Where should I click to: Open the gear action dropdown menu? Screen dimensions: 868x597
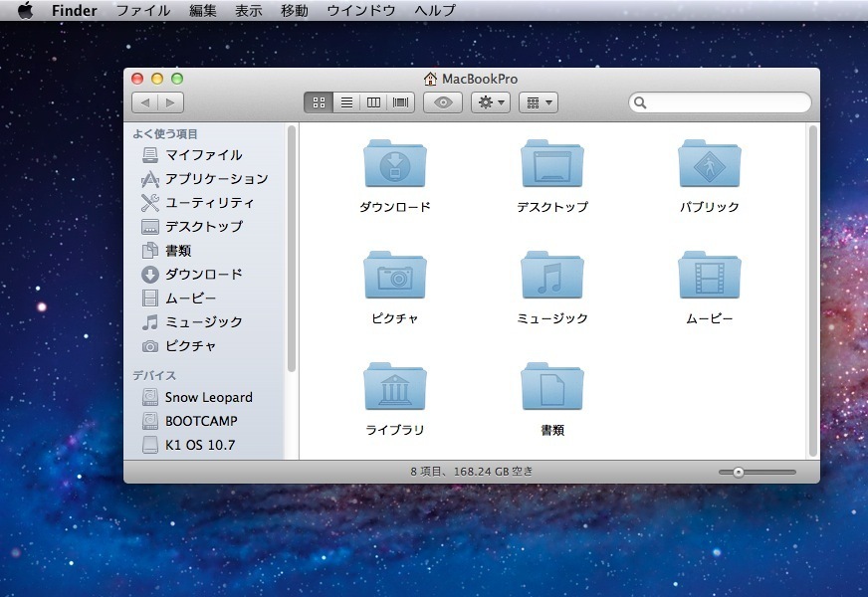pyautogui.click(x=491, y=102)
